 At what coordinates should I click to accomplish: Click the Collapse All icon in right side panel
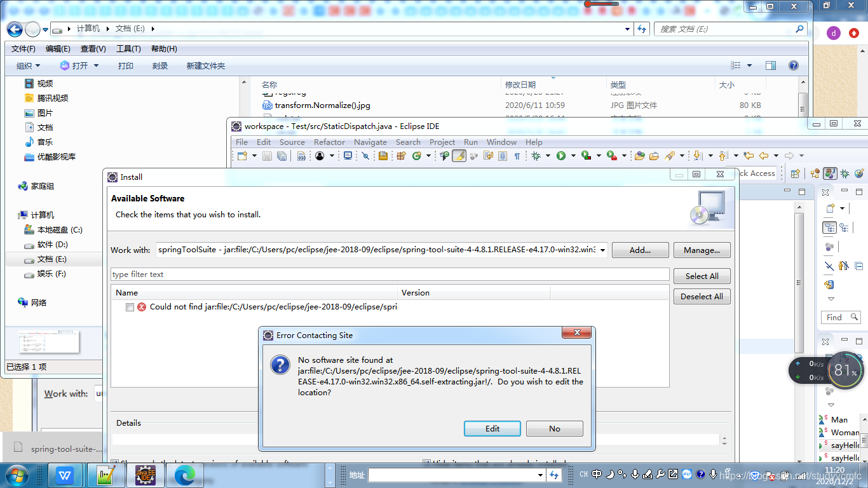coord(858,266)
